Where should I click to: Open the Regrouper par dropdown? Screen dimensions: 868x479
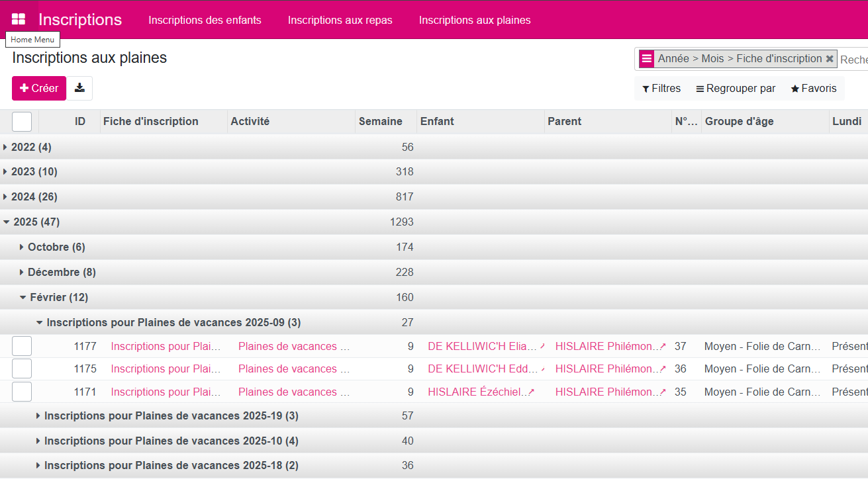[x=736, y=89]
